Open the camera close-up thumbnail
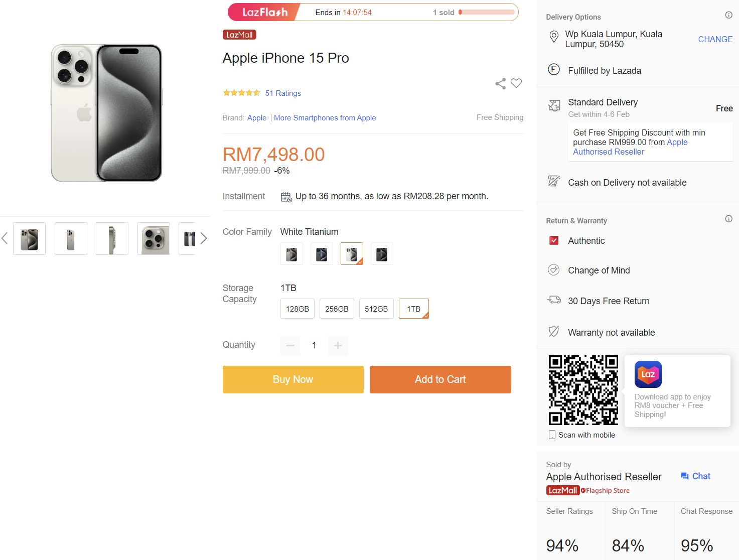The image size is (739, 560). 153,238
